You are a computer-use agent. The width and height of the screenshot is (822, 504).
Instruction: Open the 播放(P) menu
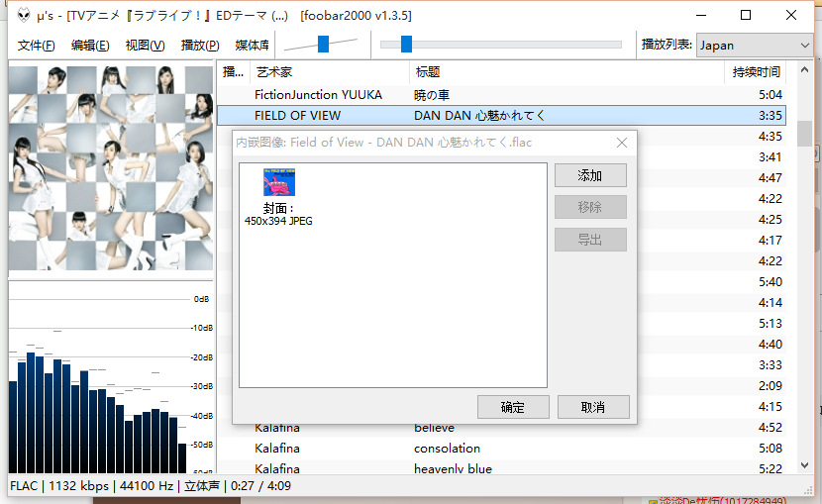pyautogui.click(x=200, y=46)
